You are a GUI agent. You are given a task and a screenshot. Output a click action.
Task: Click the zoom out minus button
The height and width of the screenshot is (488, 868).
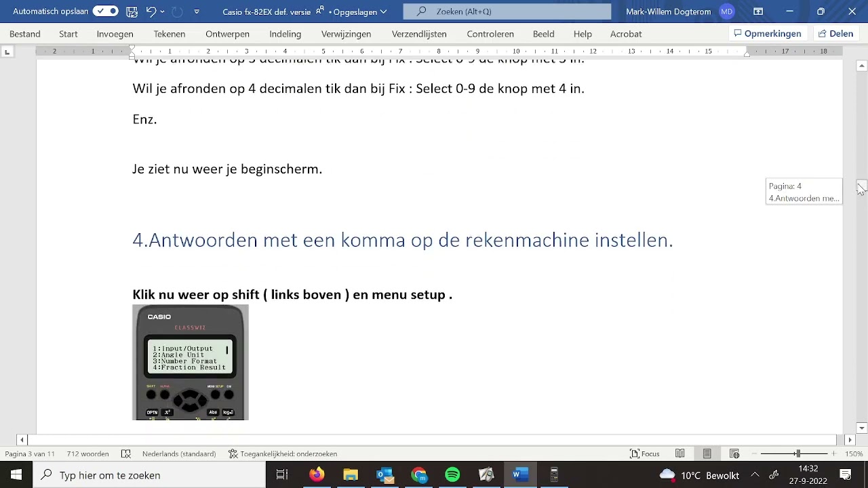755,454
